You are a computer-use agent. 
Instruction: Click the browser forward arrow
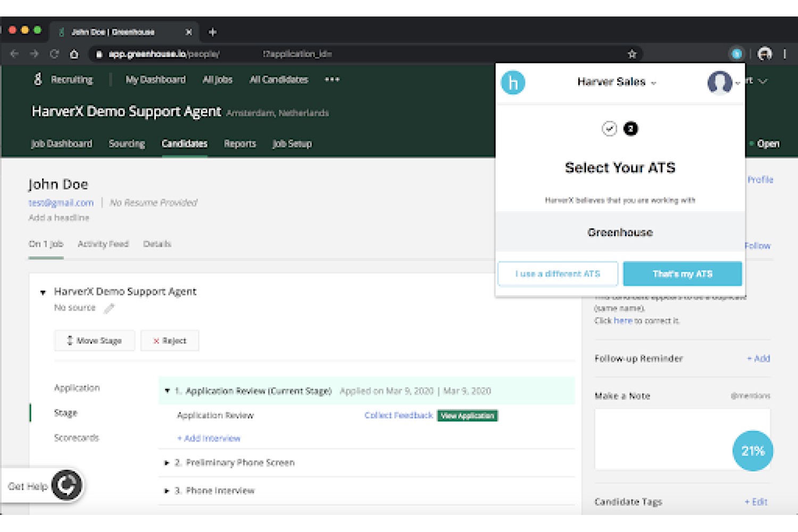34,54
